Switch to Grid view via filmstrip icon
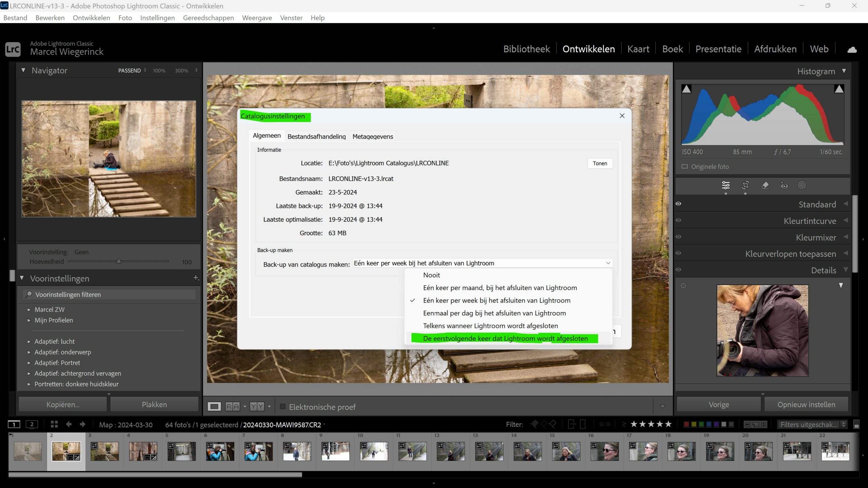The image size is (868, 488). click(54, 424)
